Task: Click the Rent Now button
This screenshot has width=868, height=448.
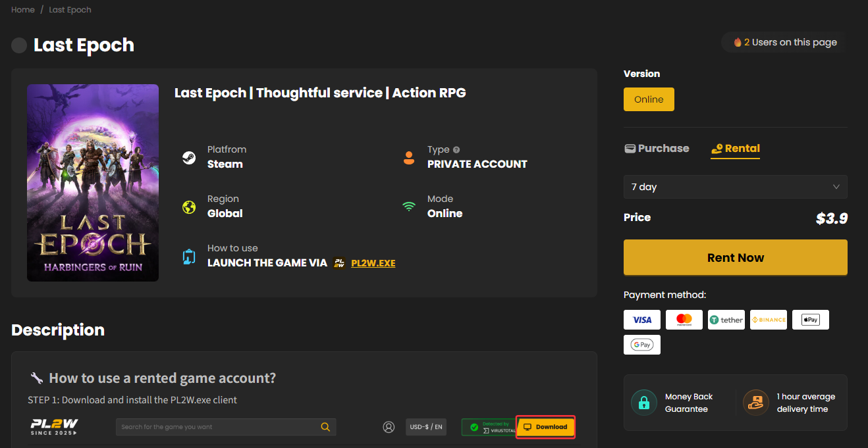Action: pos(736,257)
